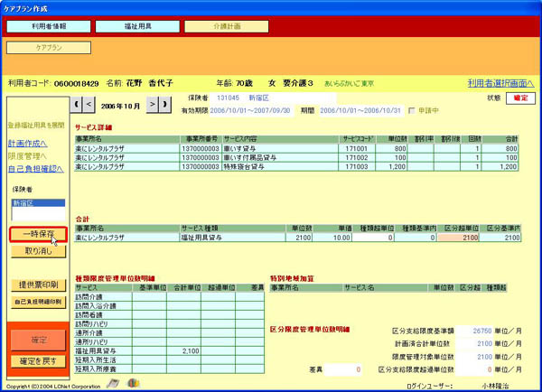
Task: Select 新宿区 in the 保険者 list
Action: [38, 203]
